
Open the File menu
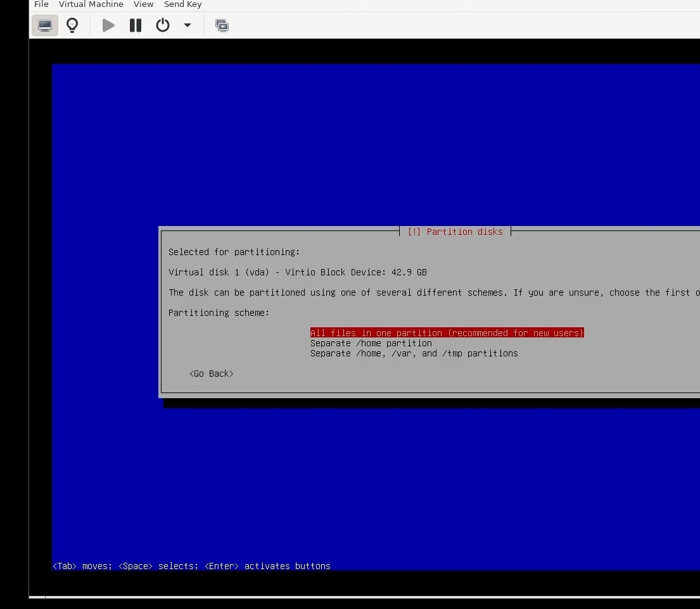42,4
